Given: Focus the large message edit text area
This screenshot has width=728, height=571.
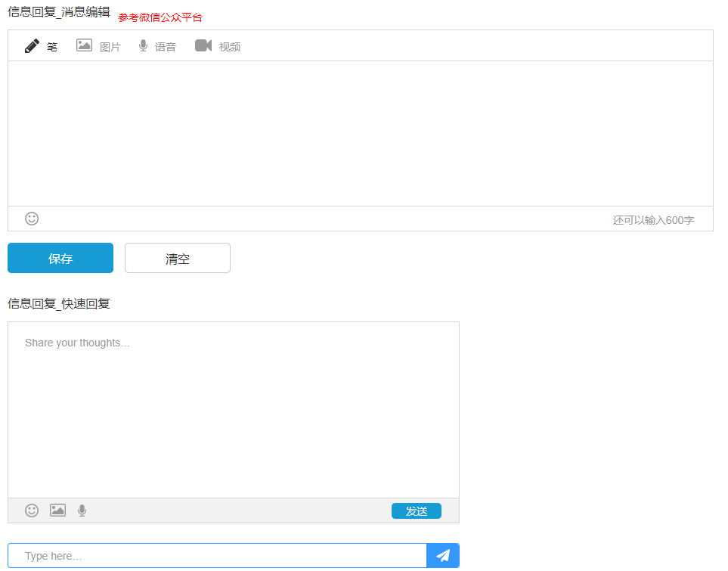Looking at the screenshot, I should pyautogui.click(x=360, y=133).
